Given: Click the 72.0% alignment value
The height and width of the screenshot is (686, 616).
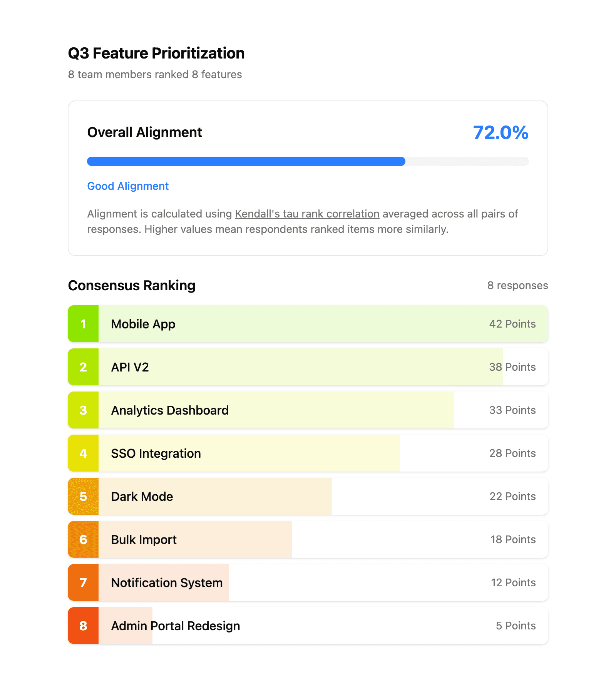Looking at the screenshot, I should click(500, 133).
